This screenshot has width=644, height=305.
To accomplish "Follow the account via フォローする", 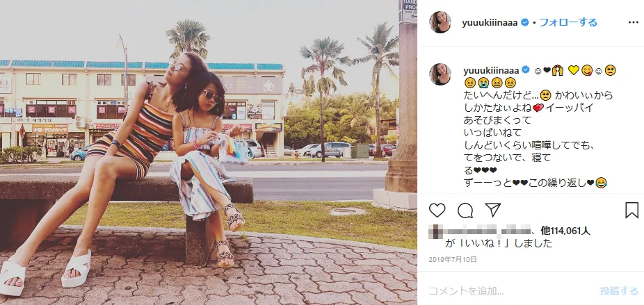I will 567,22.
